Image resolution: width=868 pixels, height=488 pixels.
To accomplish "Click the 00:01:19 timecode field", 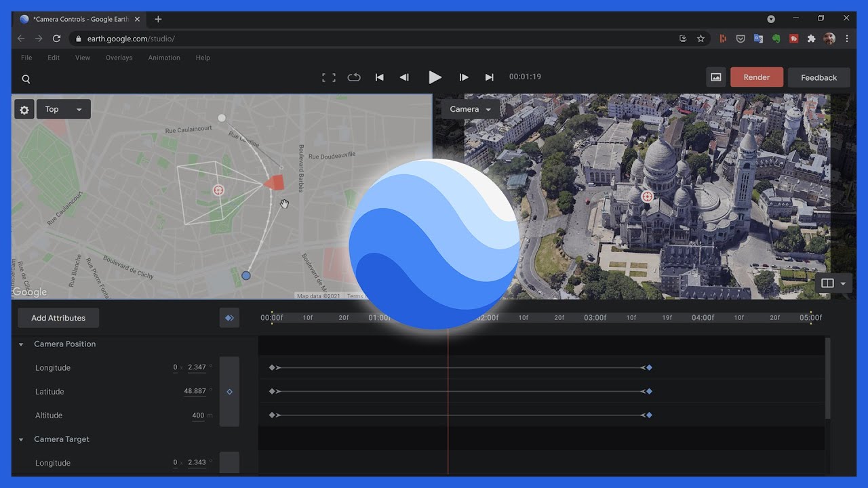I will click(x=525, y=77).
